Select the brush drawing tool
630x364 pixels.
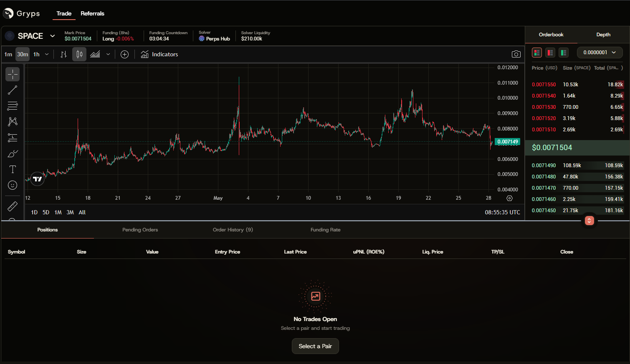click(13, 153)
